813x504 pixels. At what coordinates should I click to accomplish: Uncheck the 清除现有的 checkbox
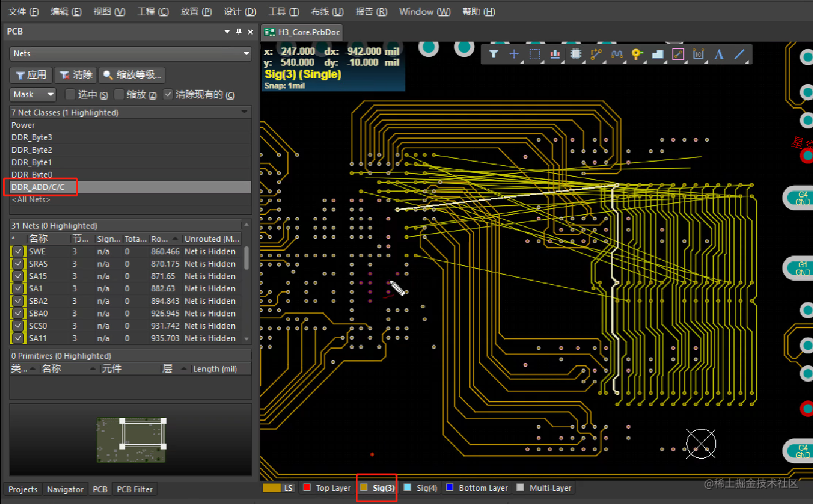pyautogui.click(x=168, y=94)
